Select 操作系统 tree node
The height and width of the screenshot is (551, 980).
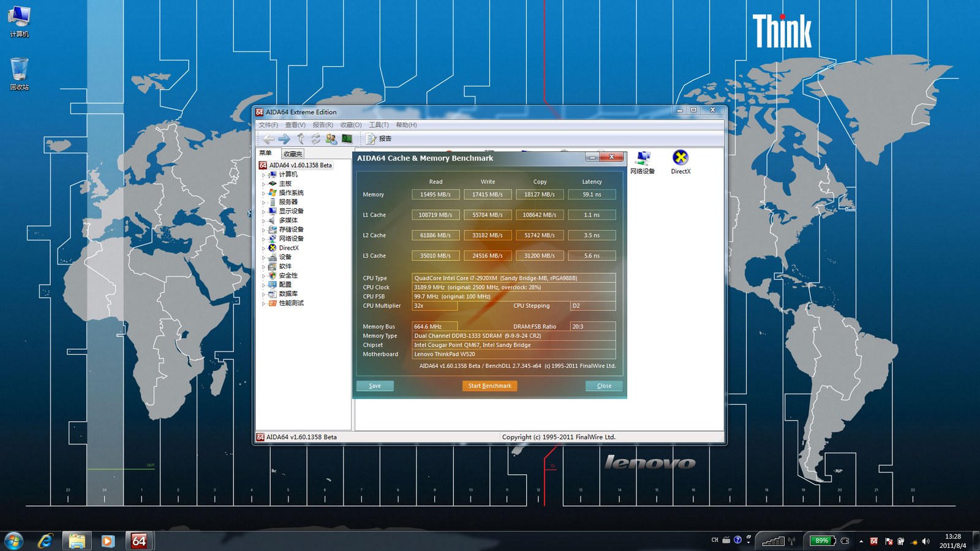coord(286,193)
